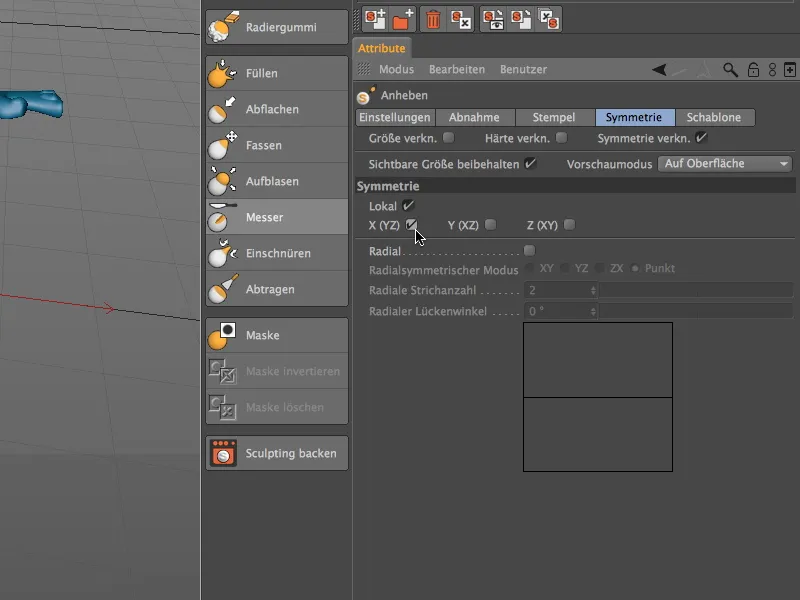Click the sculpt layer icon with the eye
Screen dimensions: 800x600
point(493,19)
